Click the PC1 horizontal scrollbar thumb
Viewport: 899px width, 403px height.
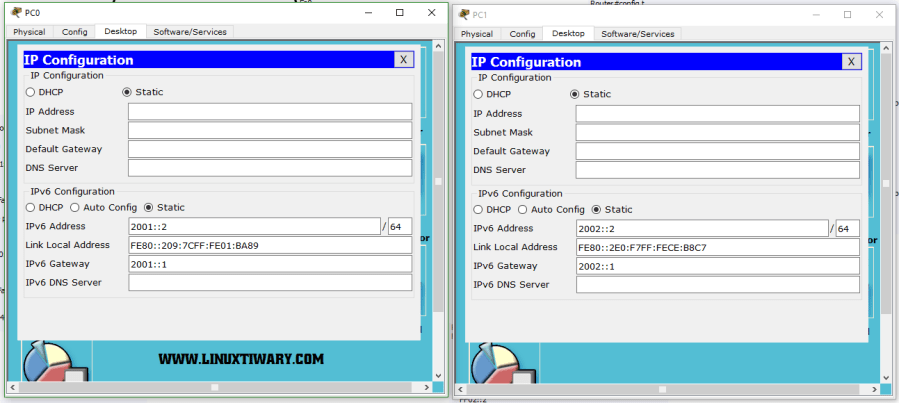[x=662, y=390]
